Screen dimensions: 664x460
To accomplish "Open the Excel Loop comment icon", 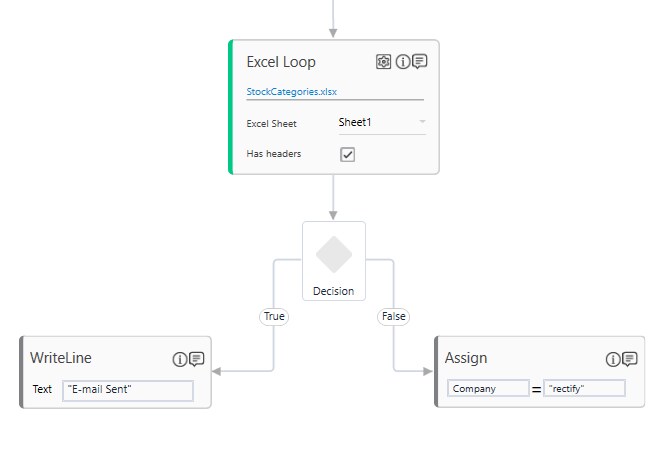I will coord(420,62).
